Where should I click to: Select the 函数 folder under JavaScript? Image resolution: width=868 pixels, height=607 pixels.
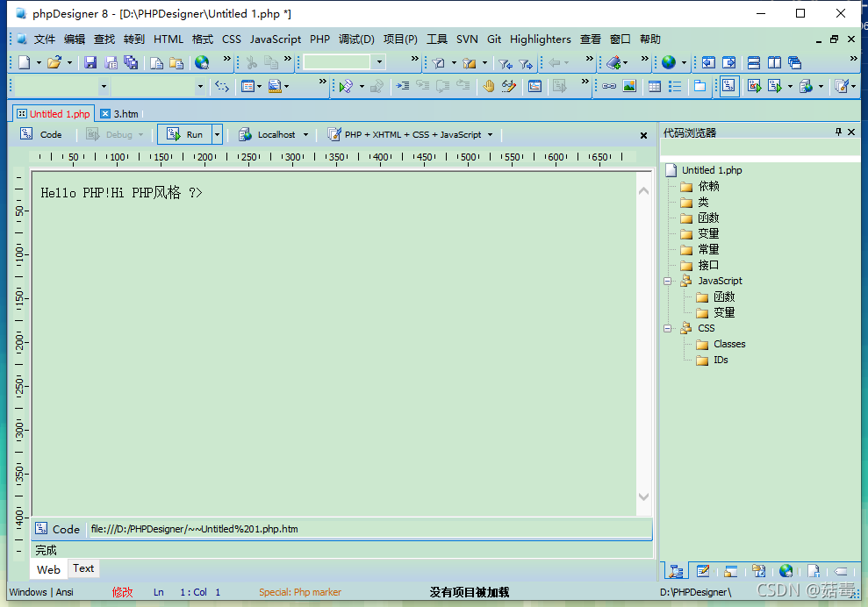pos(715,296)
